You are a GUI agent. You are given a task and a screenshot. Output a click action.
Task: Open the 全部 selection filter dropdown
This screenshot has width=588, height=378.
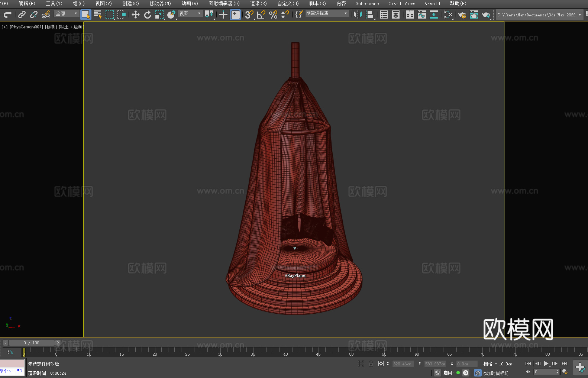click(x=67, y=13)
